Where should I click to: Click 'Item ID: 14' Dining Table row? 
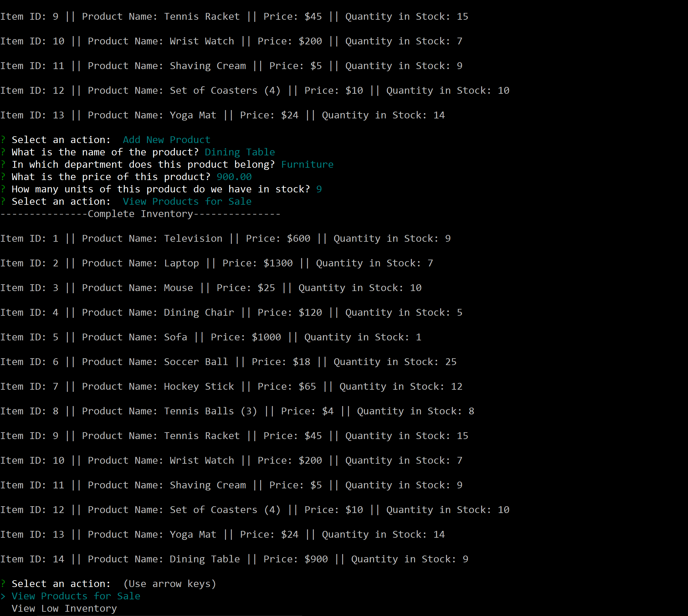pos(234,559)
